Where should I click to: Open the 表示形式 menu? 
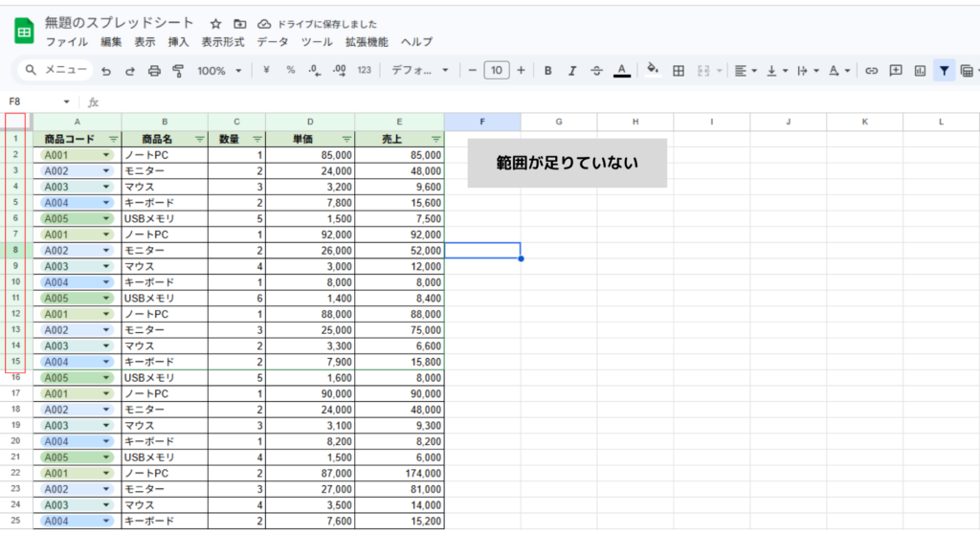click(223, 42)
